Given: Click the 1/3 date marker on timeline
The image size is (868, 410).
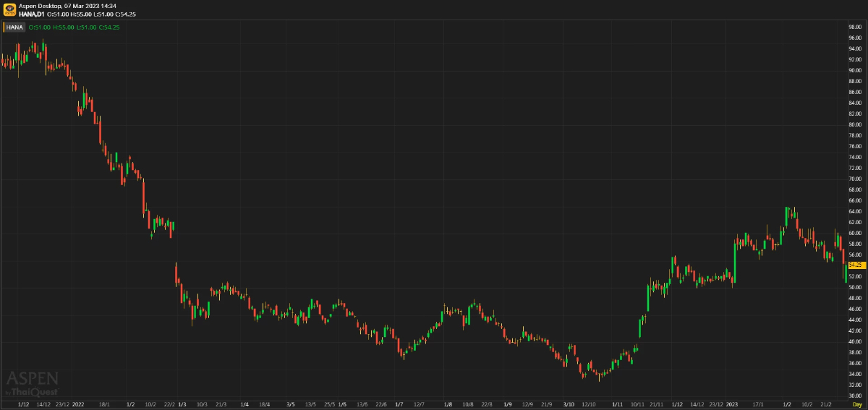Looking at the screenshot, I should pos(182,404).
